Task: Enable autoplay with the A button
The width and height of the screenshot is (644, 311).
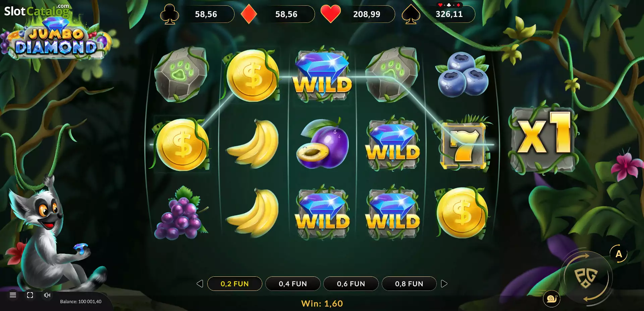Action: pos(619,254)
